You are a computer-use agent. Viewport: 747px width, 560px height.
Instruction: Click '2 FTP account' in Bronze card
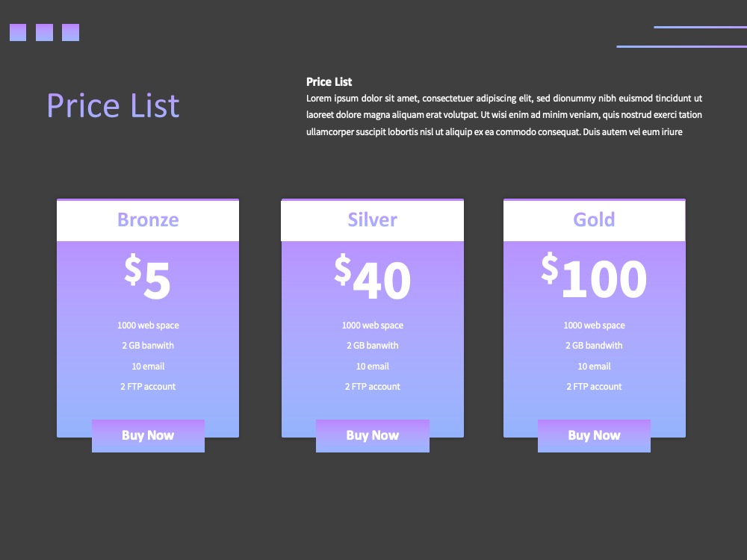tap(148, 387)
